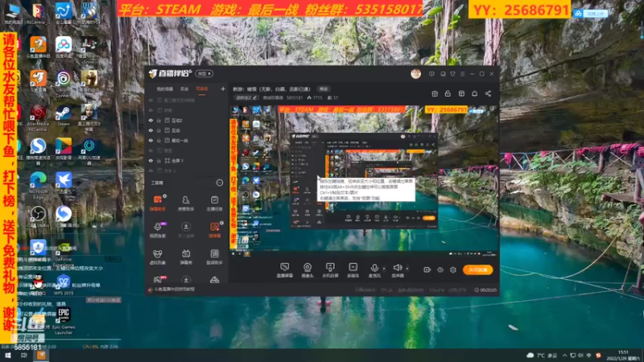Expand hidden system tray icons chevron
Screen dimensions: 644x362
564,356
